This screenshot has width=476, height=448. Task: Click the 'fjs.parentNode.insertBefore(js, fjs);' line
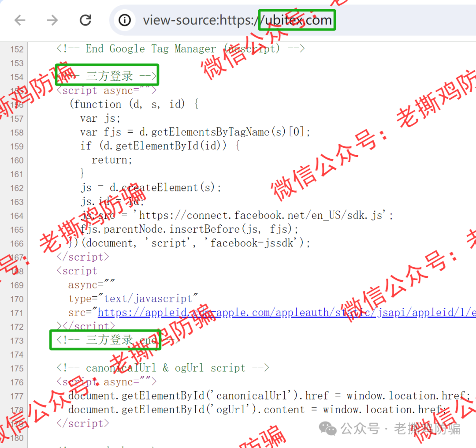[189, 229]
